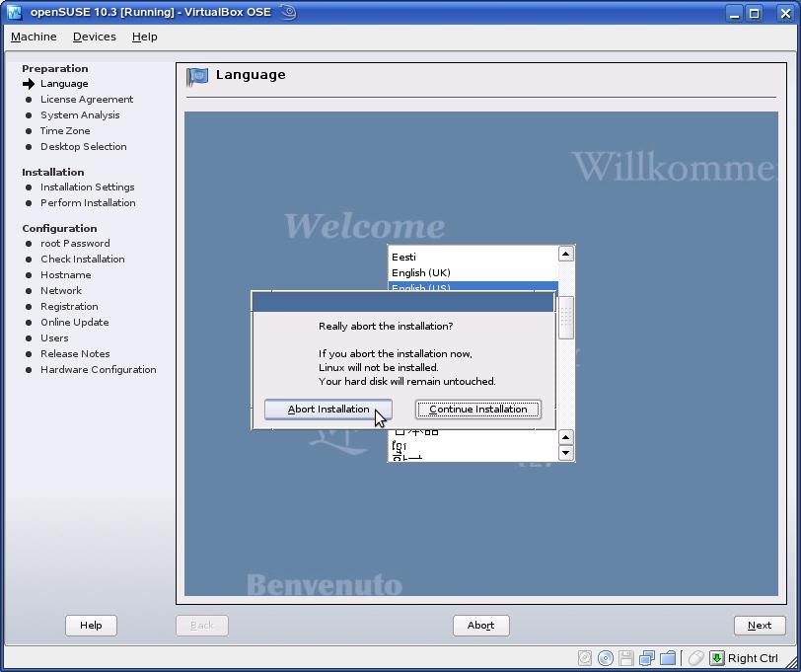Select Eesti in the language list

pos(473,257)
